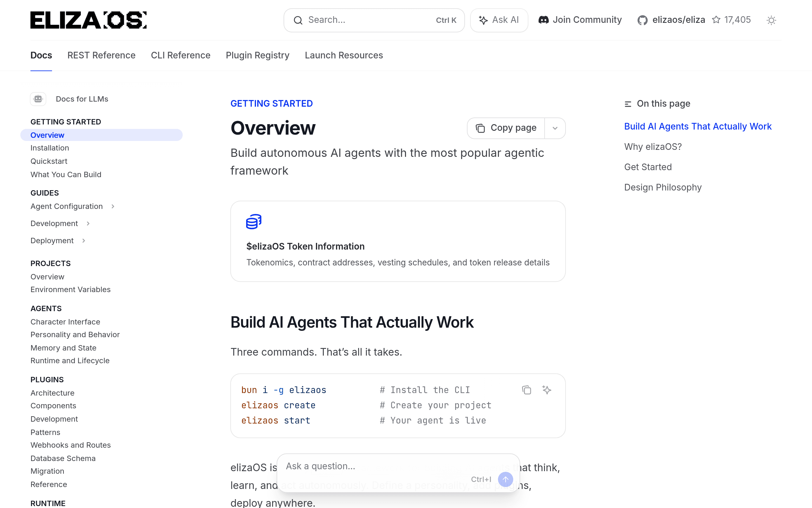The width and height of the screenshot is (812, 508).
Task: Toggle light and dark theme
Action: [x=771, y=20]
